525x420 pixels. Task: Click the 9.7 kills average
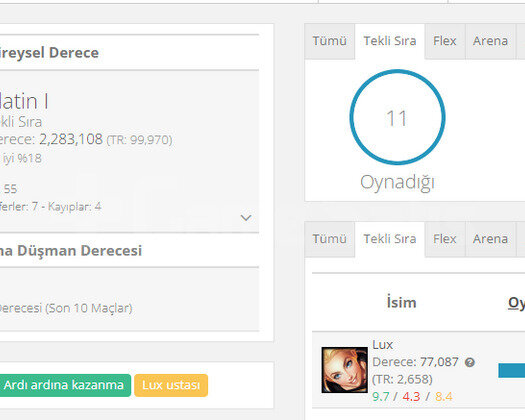click(x=380, y=397)
